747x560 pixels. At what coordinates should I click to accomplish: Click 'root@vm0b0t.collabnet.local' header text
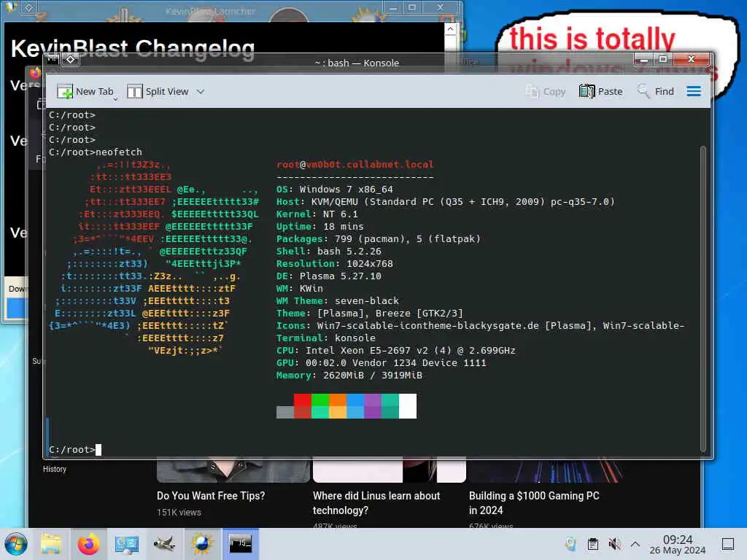[355, 164]
